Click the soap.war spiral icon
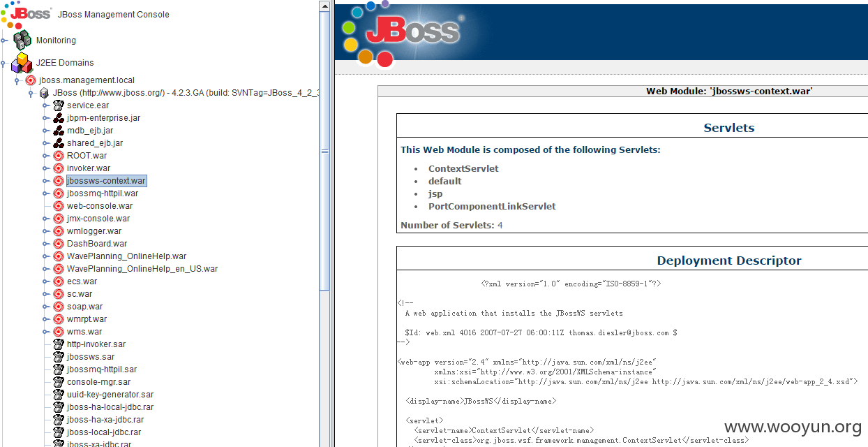 point(59,307)
